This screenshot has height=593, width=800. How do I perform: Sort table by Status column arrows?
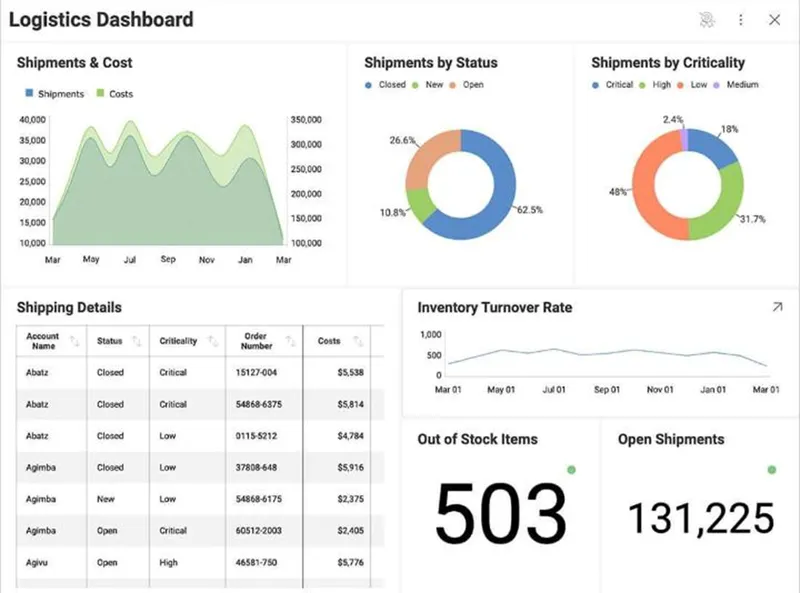click(x=137, y=341)
